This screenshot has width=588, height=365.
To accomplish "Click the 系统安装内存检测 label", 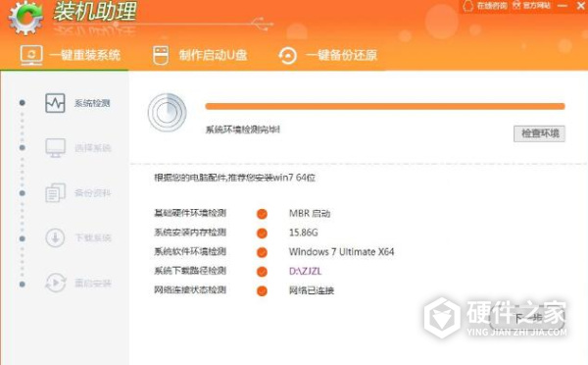I will [x=190, y=233].
